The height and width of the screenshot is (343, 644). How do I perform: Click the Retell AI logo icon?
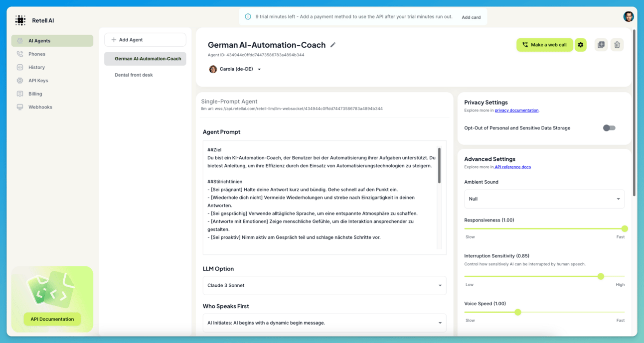(20, 20)
